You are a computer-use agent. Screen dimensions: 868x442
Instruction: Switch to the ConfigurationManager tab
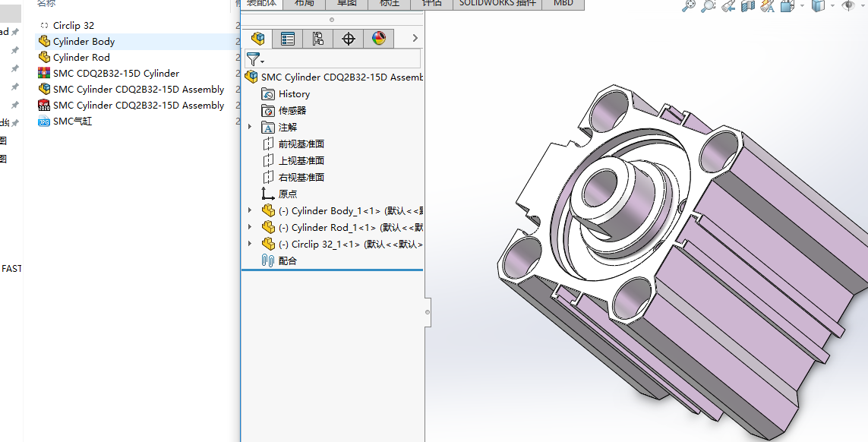[x=317, y=38]
